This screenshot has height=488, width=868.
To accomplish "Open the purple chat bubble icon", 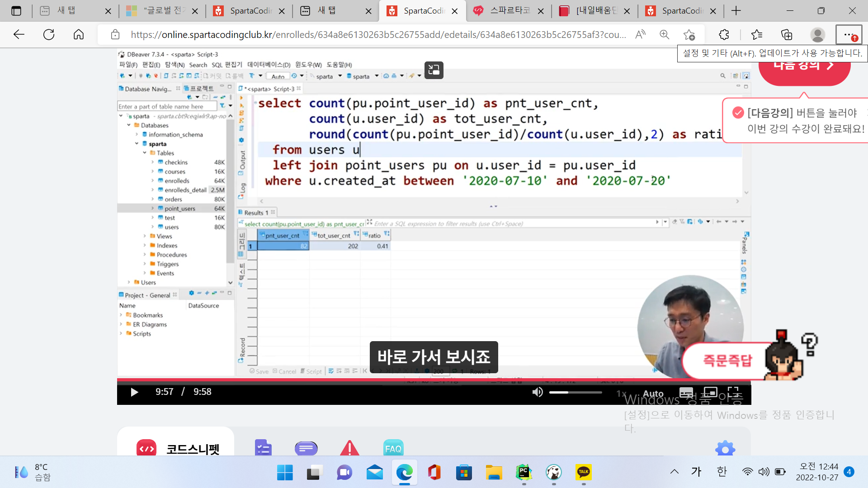I will pyautogui.click(x=306, y=448).
